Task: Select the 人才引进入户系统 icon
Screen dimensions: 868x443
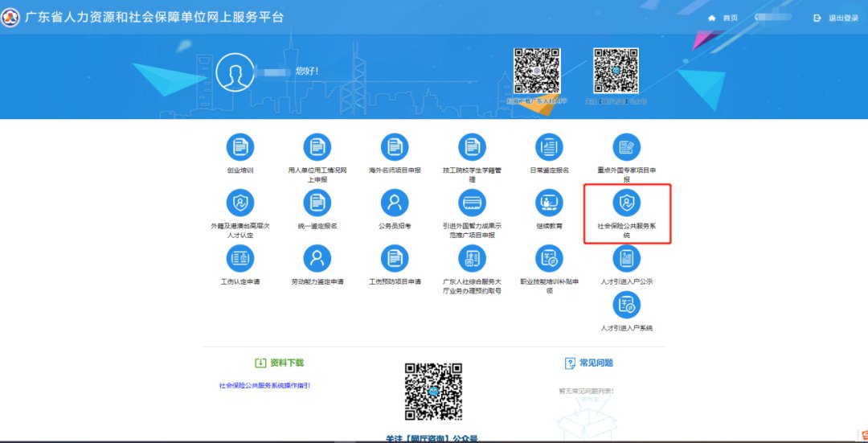Action: point(627,306)
